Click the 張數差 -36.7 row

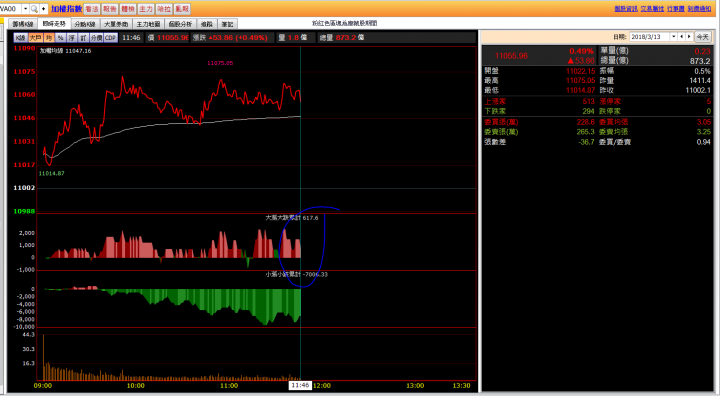coord(540,142)
